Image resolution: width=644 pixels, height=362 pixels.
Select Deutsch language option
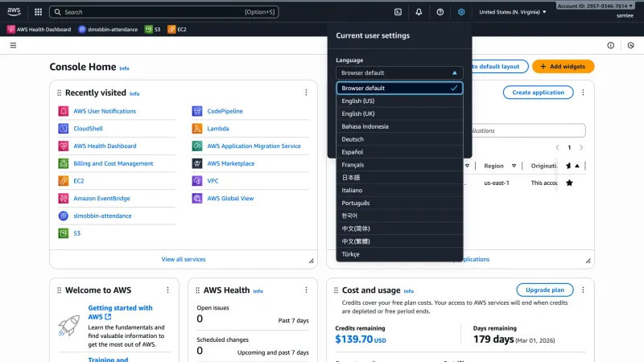(399, 139)
